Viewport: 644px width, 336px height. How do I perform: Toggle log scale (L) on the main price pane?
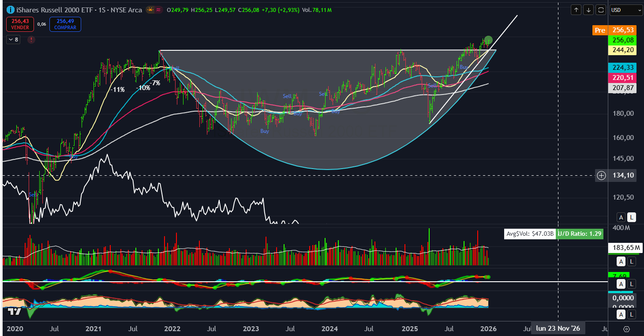coord(632,217)
